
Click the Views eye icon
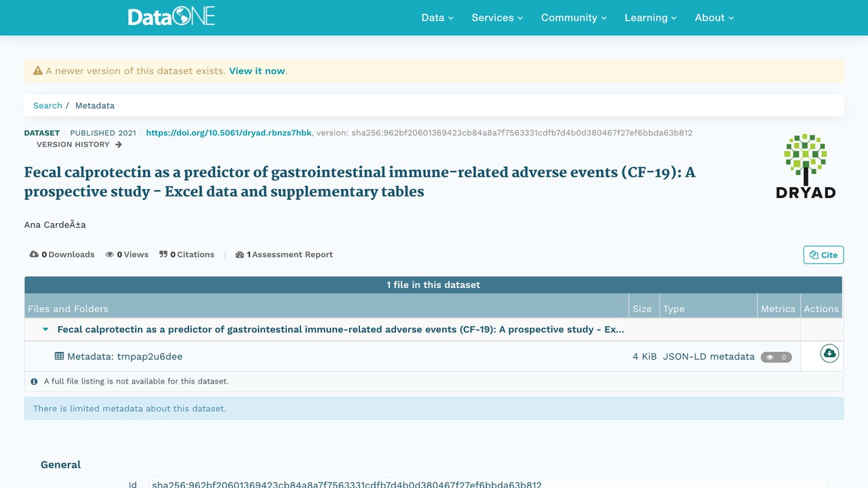[x=109, y=254]
